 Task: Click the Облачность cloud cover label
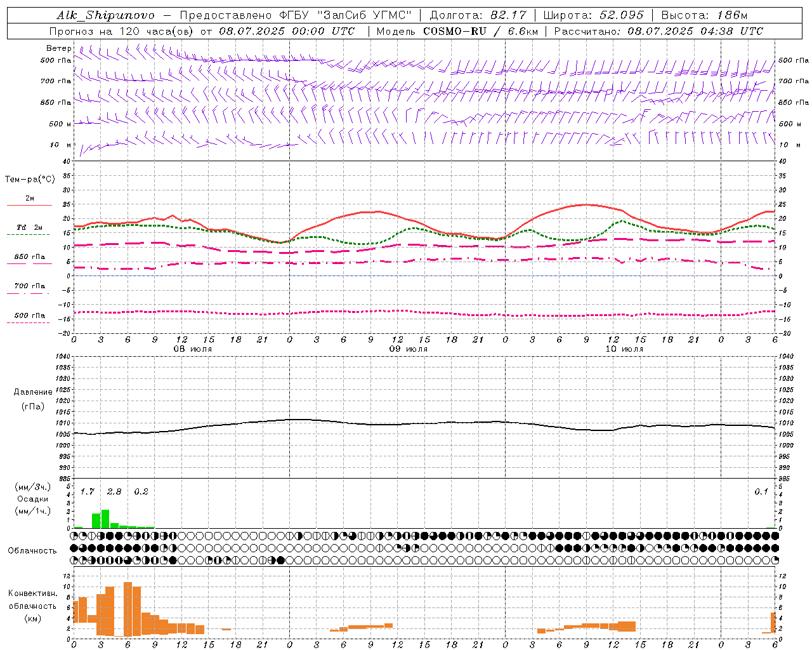[x=32, y=550]
